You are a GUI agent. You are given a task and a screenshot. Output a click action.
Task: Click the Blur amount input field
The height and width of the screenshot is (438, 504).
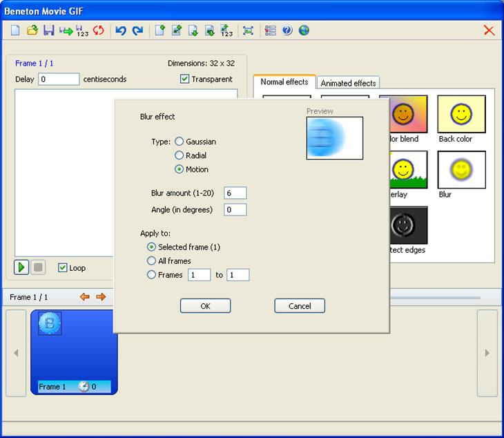point(235,193)
